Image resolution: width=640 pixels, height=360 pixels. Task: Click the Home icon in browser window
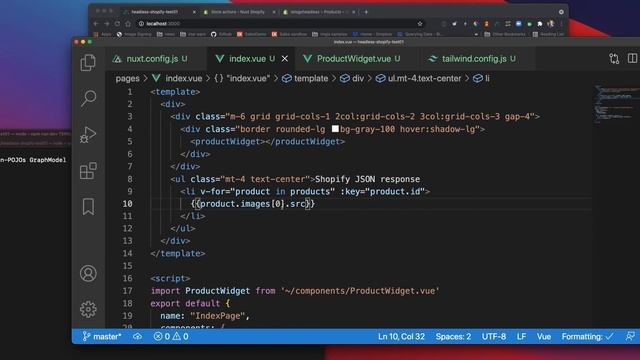pyautogui.click(x=128, y=24)
